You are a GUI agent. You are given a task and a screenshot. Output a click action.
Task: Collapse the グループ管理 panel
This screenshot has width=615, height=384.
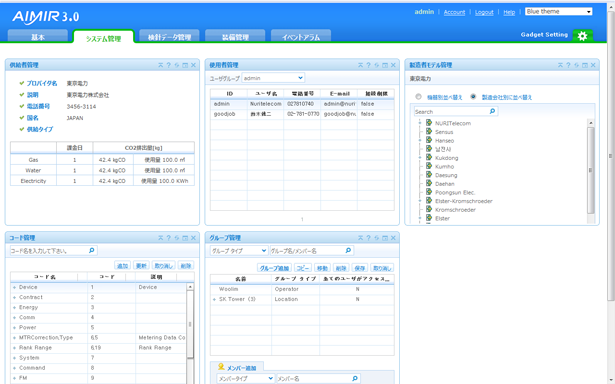tap(360, 238)
